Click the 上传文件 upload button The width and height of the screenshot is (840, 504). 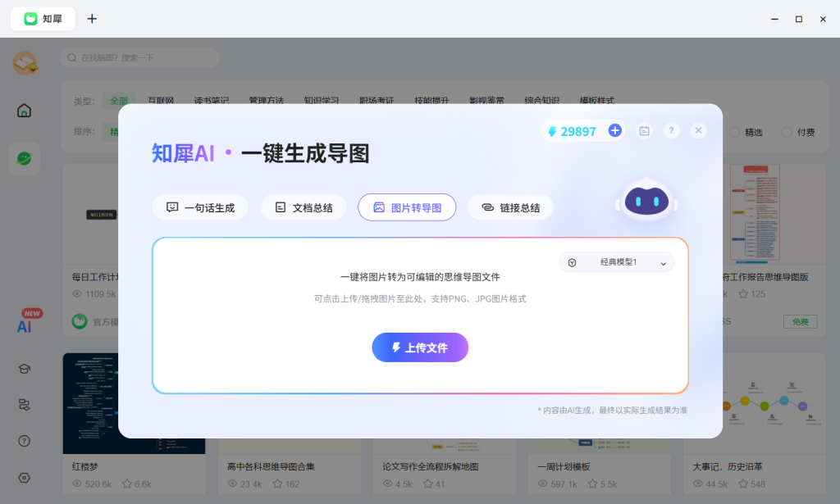(x=420, y=347)
